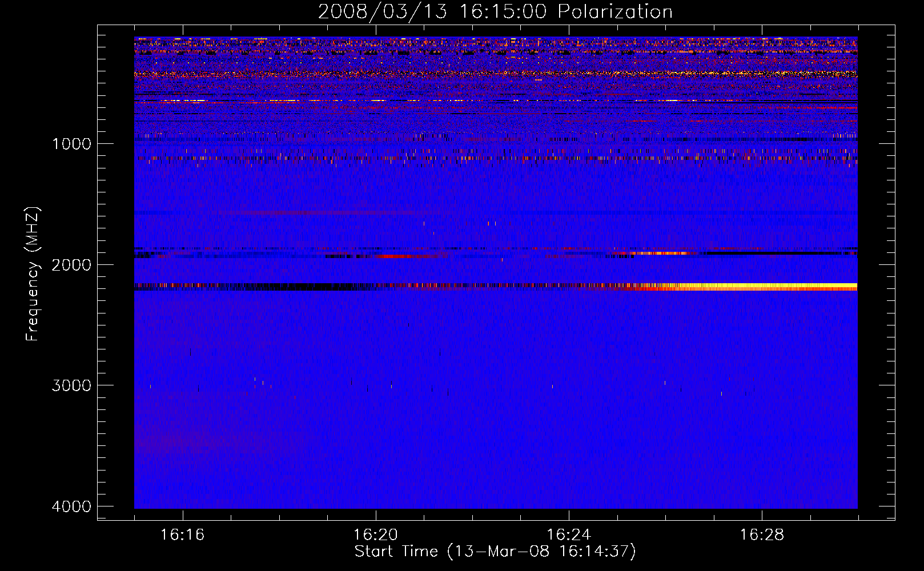Click the '16:16' time tick label
This screenshot has height=571, width=924.
click(x=182, y=535)
